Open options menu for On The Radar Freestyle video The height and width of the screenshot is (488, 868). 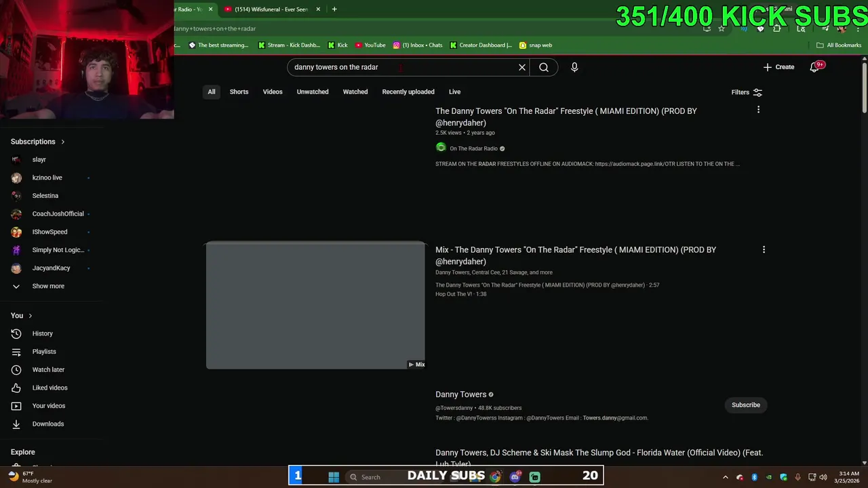pos(758,110)
